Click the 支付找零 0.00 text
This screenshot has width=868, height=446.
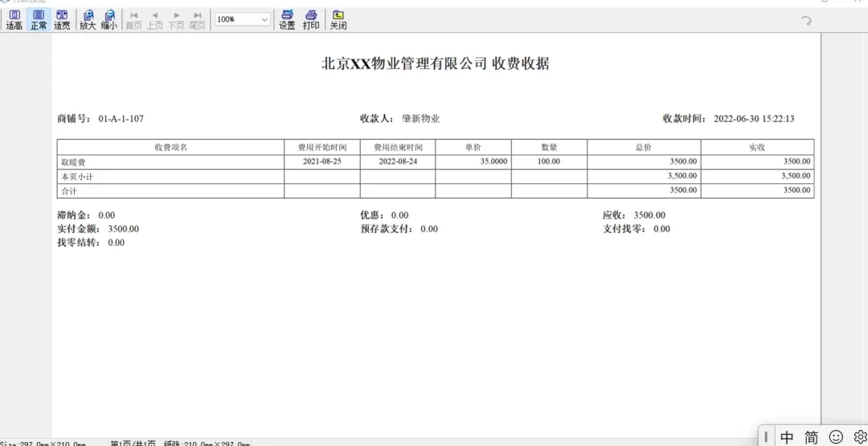[637, 228]
